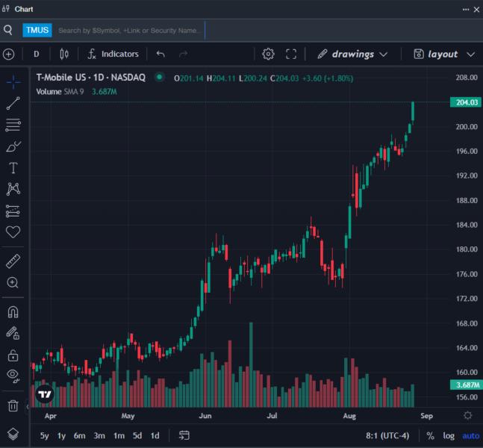This screenshot has height=448, width=483.
Task: Select the 5y time range
Action: (x=44, y=435)
